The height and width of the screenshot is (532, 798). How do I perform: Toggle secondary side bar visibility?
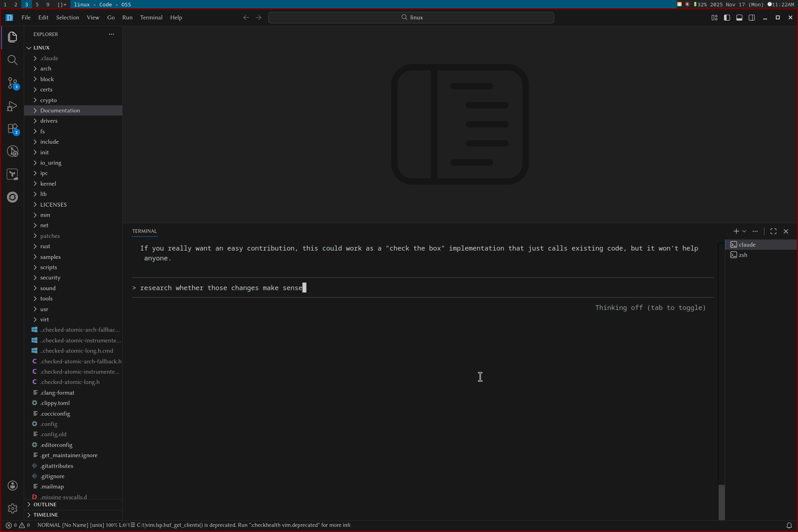tap(752, 17)
